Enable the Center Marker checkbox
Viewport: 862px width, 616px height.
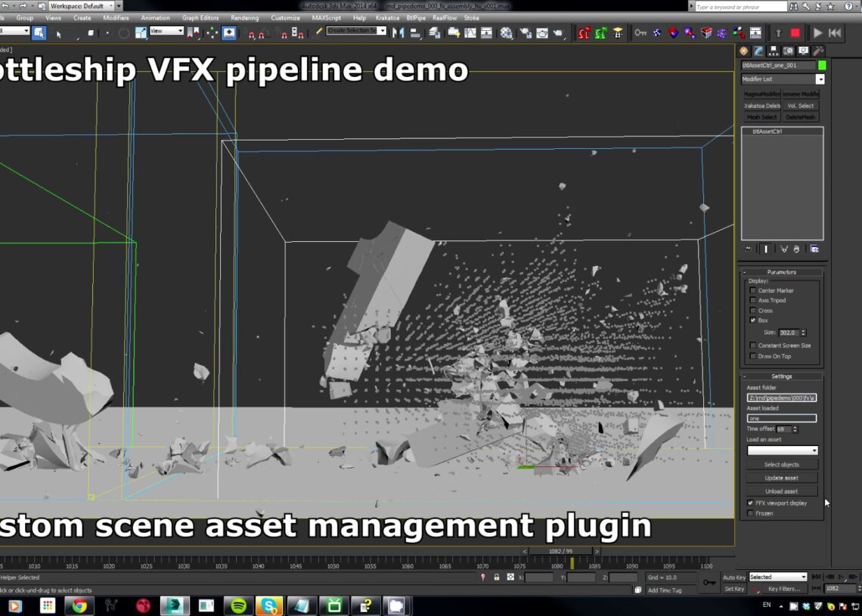(752, 290)
